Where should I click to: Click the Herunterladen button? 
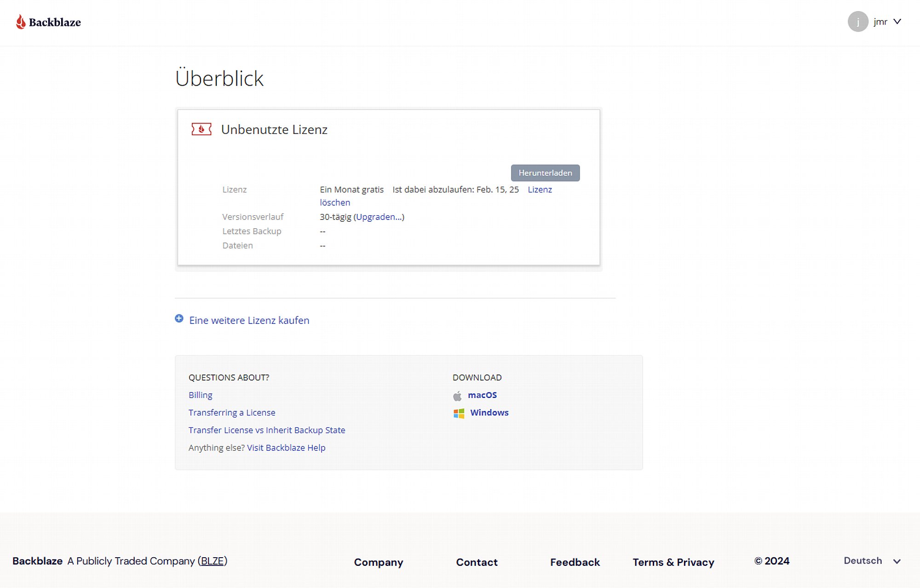pyautogui.click(x=545, y=173)
